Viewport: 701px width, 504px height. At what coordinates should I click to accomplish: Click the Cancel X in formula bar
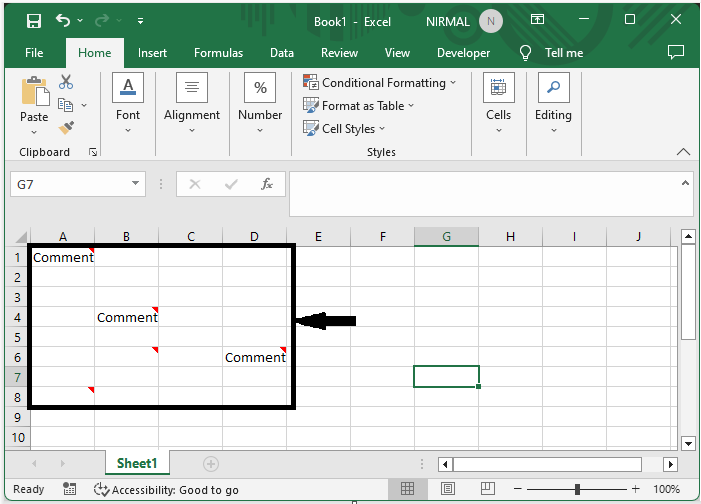click(195, 184)
